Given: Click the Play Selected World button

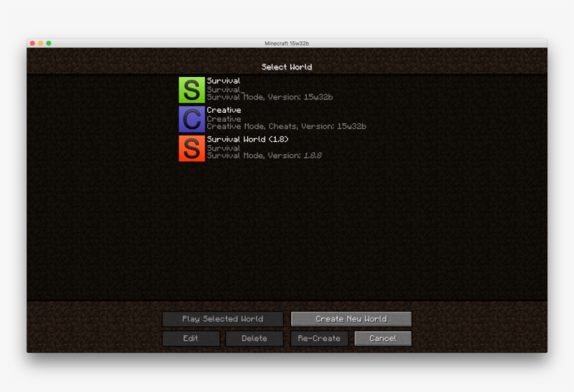Looking at the screenshot, I should pos(223,318).
